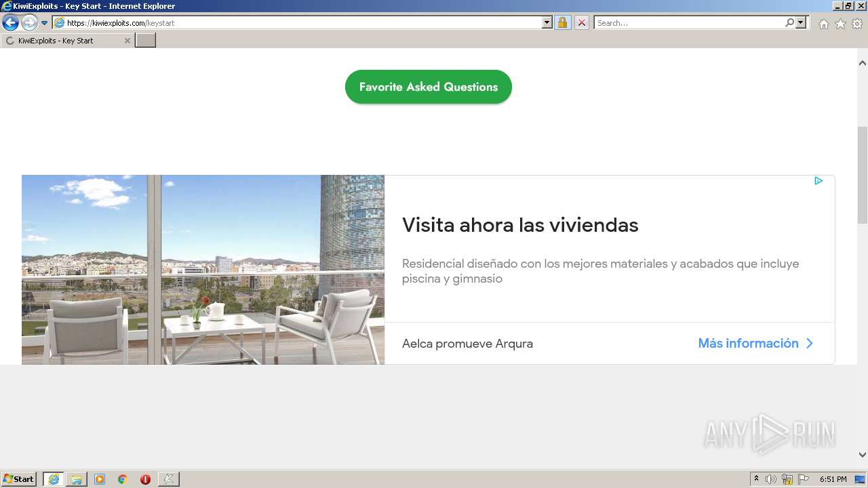This screenshot has width=868, height=488.
Task: Open a new blank tab
Action: 145,41
